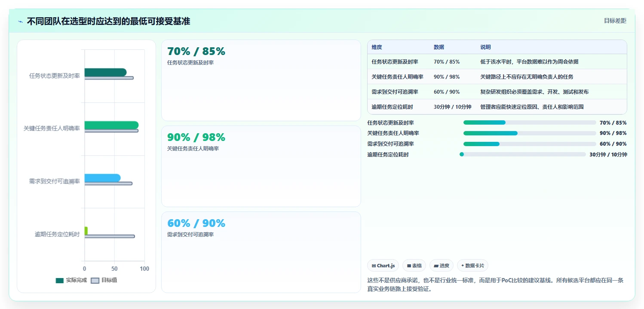Click the description 管理者应能快速定位原因、责任人和影响范围
This screenshot has width=644, height=309.
click(x=532, y=107)
